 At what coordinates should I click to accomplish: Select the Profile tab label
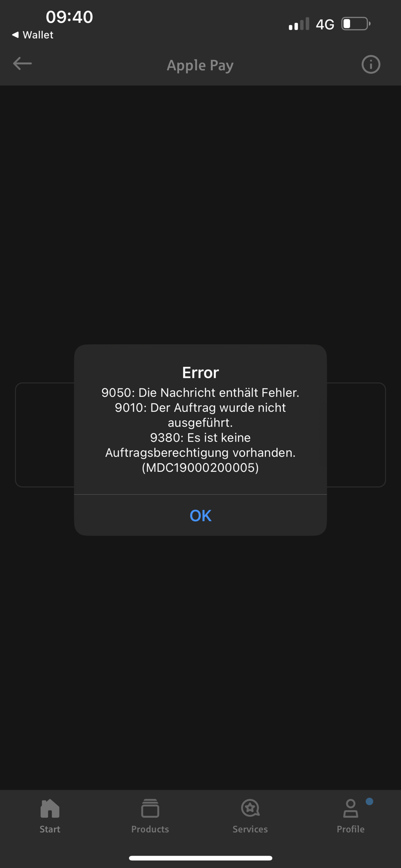point(350,829)
